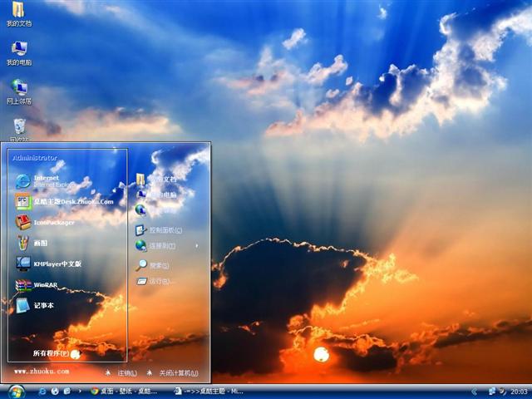
Task: Click 注销(L) log off button
Action: tap(121, 373)
